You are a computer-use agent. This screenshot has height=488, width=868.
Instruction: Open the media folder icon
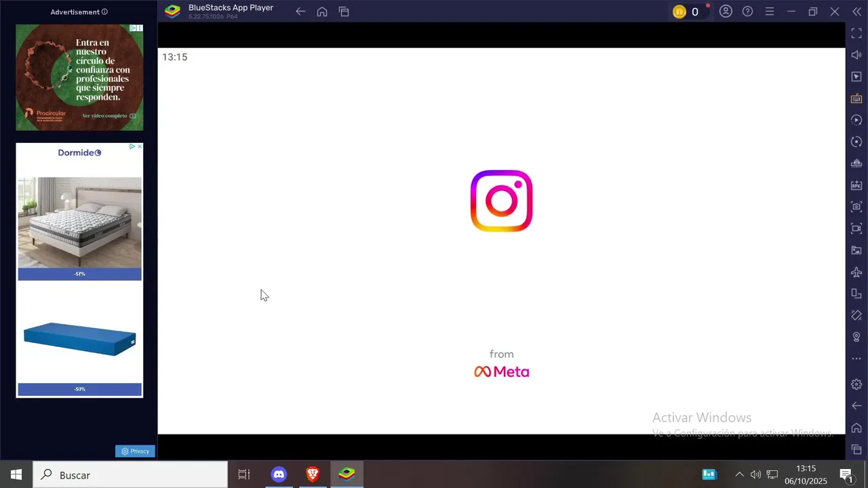(856, 250)
